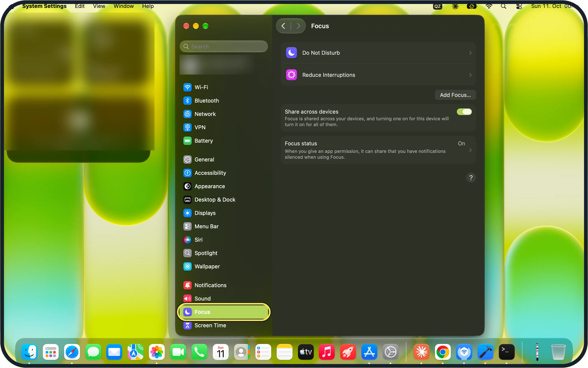Image resolution: width=588 pixels, height=368 pixels.
Task: Open Google Chrome from the Dock
Action: [442, 352]
